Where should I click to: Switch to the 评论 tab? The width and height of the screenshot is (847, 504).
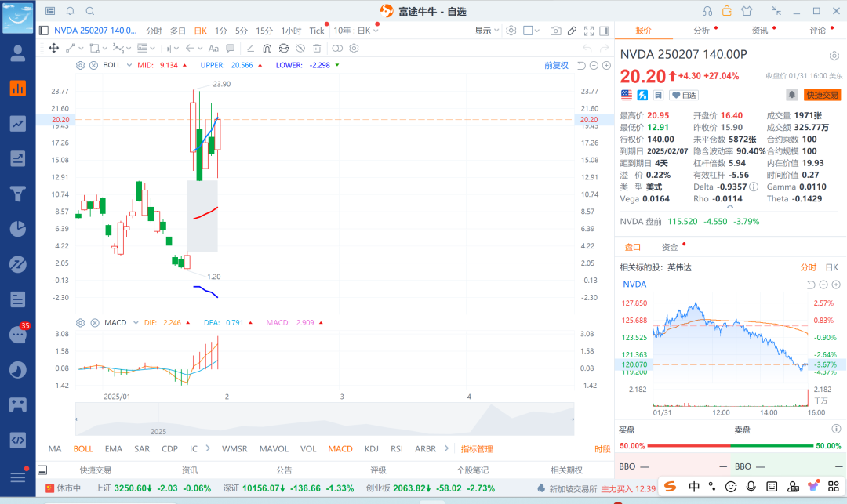coord(818,31)
